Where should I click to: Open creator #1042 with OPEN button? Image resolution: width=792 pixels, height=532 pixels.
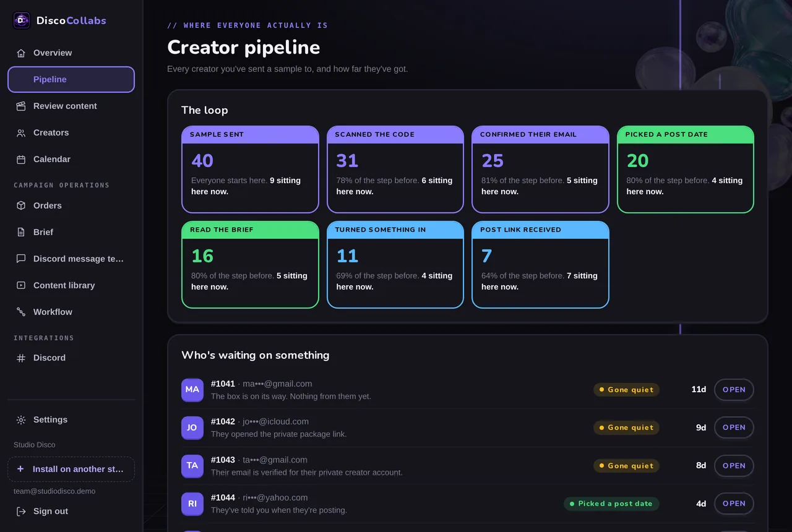point(734,427)
